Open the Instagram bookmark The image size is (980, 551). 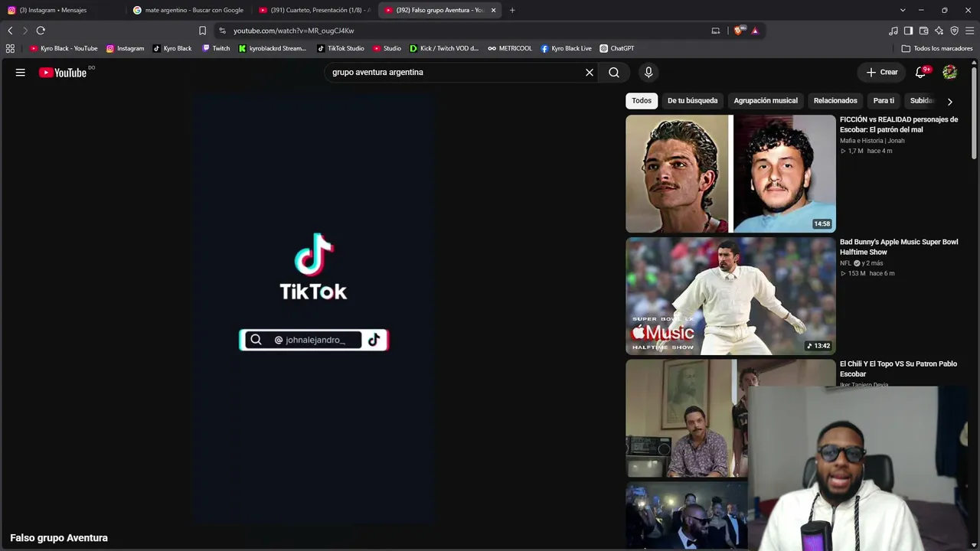[125, 48]
